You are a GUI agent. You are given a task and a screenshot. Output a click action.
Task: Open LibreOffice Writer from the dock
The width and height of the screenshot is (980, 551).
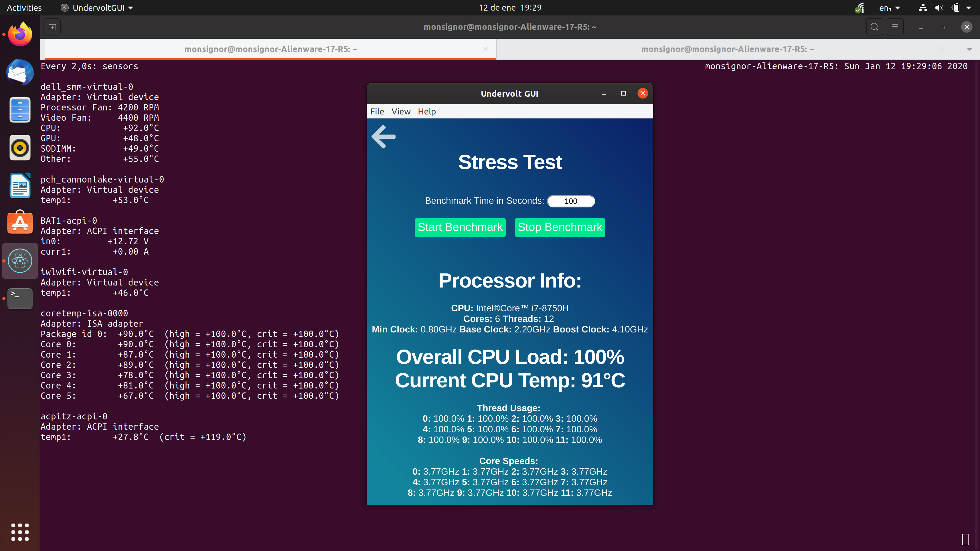click(x=20, y=185)
